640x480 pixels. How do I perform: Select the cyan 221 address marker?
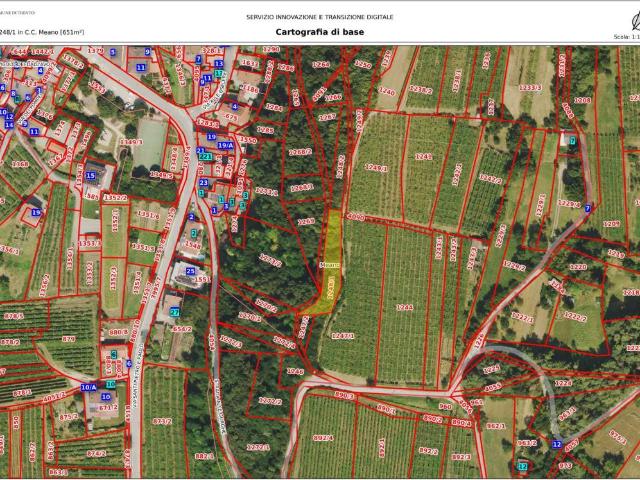tap(205, 156)
